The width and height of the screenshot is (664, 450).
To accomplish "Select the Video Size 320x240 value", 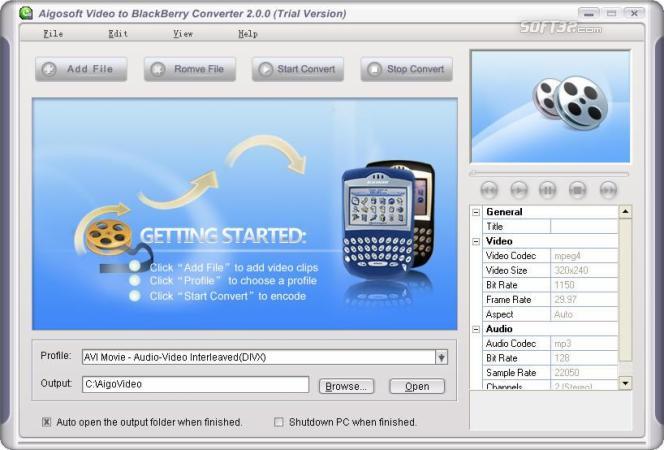I will (584, 271).
